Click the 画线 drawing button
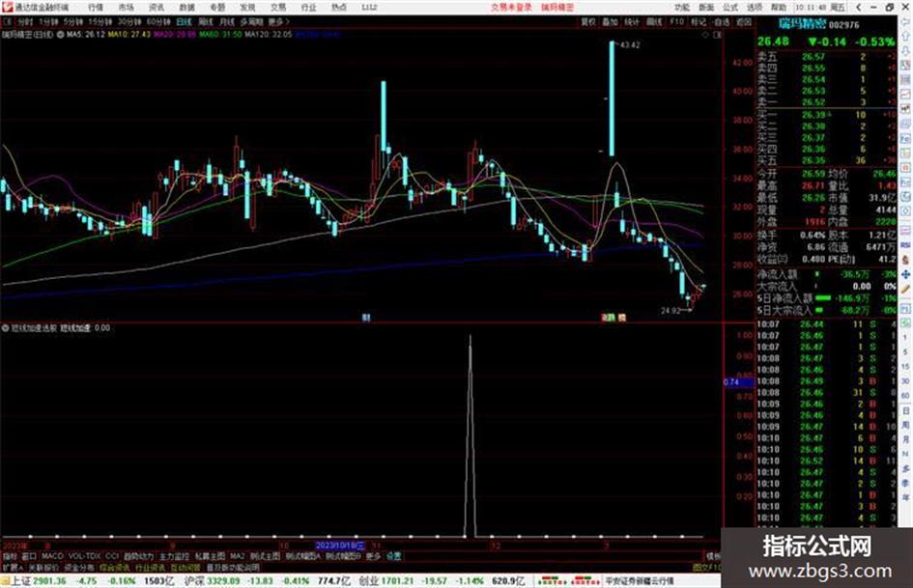Viewport: 913px width, 588px height. point(654,21)
